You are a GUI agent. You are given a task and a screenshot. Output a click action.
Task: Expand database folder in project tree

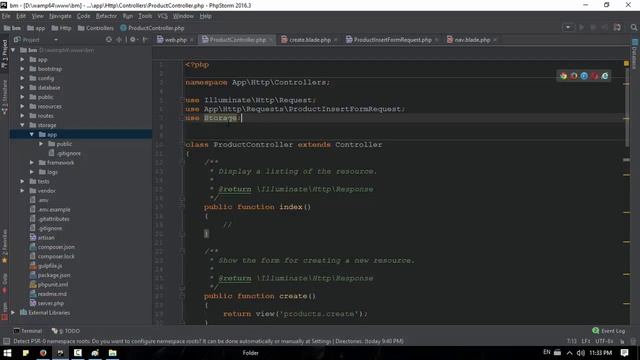point(22,87)
